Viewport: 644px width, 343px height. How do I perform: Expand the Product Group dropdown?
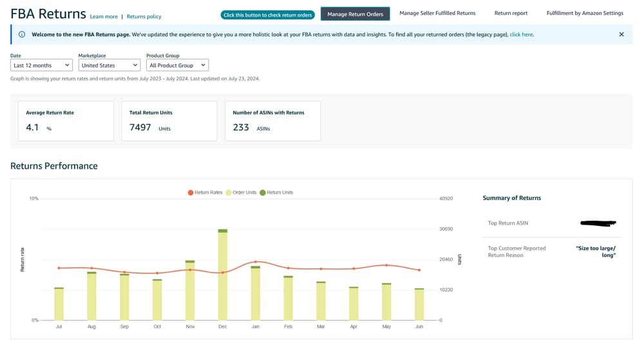coord(178,65)
